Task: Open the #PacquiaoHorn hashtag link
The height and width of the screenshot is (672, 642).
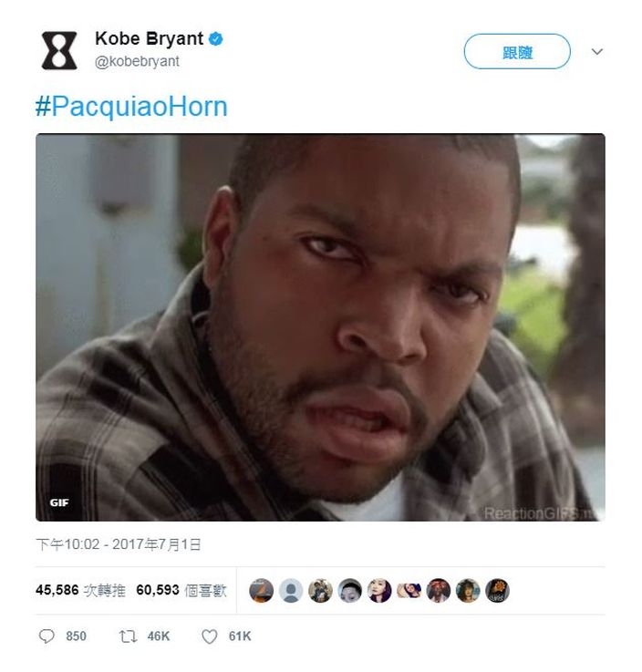Action: pos(131,107)
